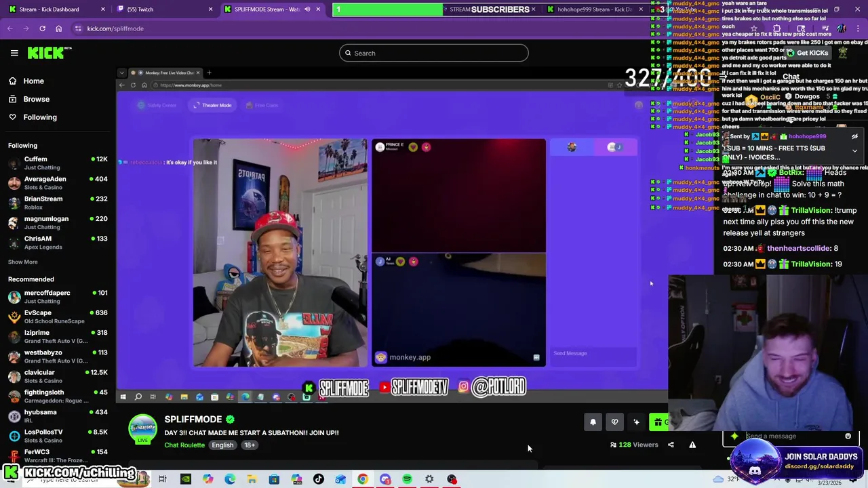
Task: Open iziprime's recommended channel
Action: tap(58, 337)
